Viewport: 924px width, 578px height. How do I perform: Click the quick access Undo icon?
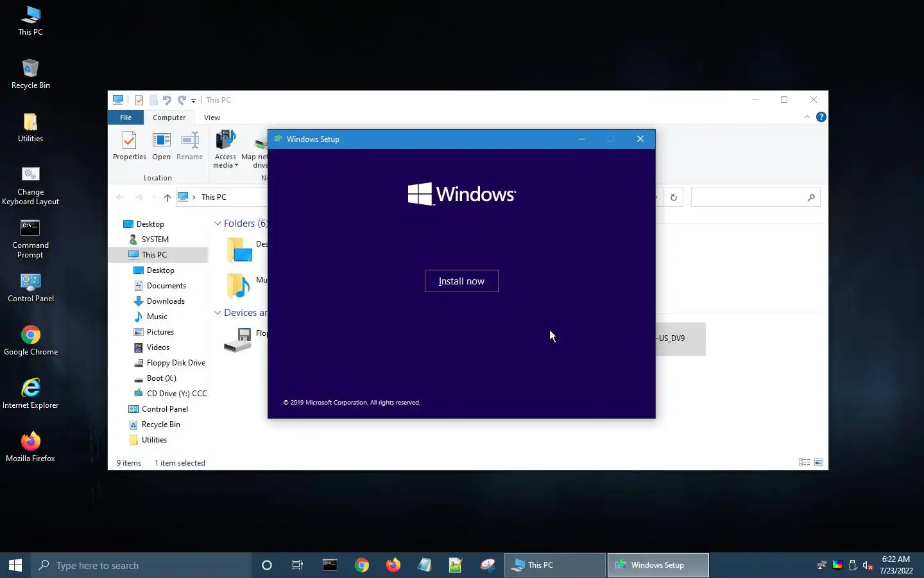pyautogui.click(x=167, y=100)
